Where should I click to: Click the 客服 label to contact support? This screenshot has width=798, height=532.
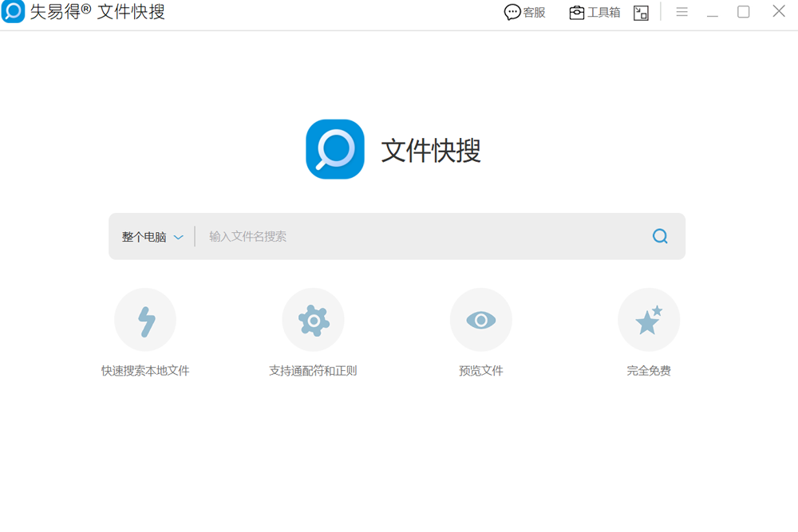click(x=533, y=12)
